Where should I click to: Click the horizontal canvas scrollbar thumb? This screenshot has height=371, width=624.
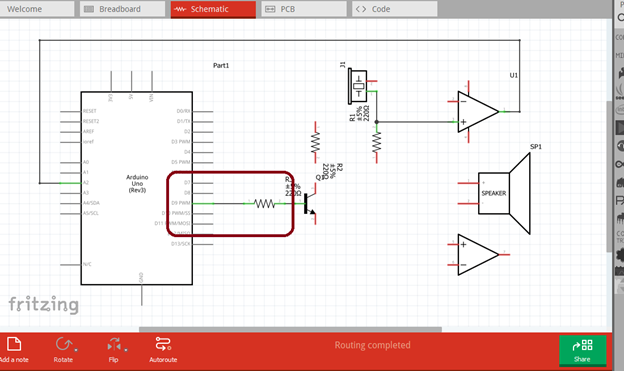pyautogui.click(x=290, y=329)
